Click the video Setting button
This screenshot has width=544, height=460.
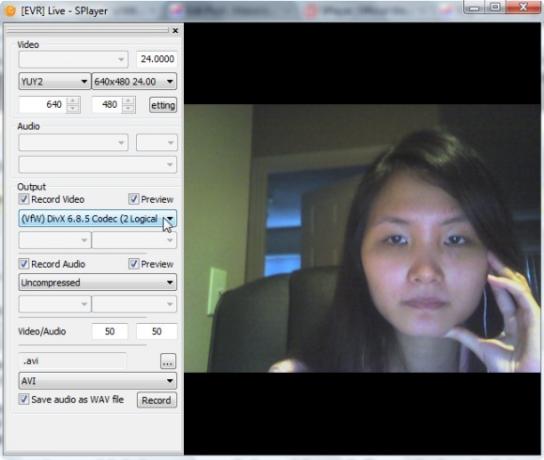pyautogui.click(x=163, y=105)
